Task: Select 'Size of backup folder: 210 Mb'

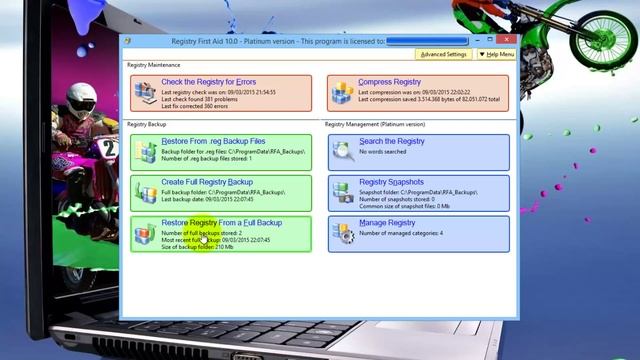Action: tap(197, 247)
